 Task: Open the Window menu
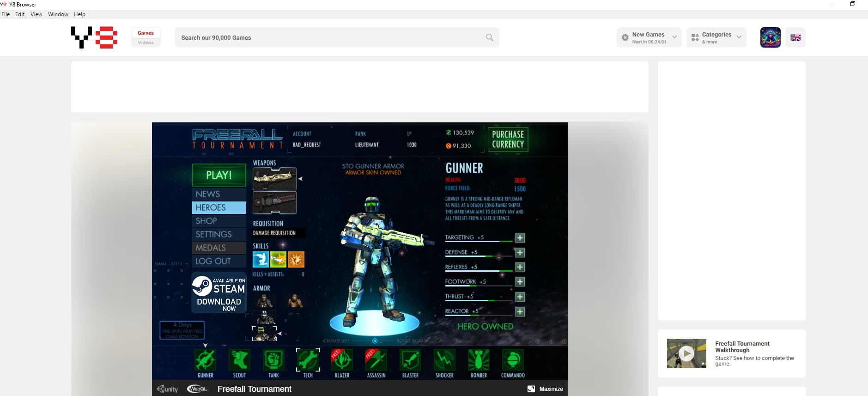(x=58, y=14)
